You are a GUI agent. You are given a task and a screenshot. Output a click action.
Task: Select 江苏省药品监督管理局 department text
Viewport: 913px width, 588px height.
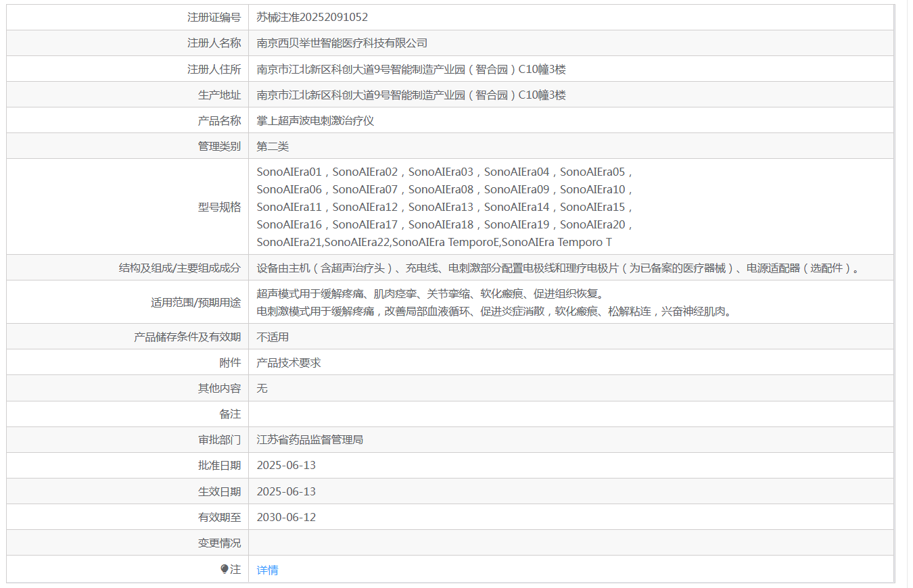pos(310,439)
